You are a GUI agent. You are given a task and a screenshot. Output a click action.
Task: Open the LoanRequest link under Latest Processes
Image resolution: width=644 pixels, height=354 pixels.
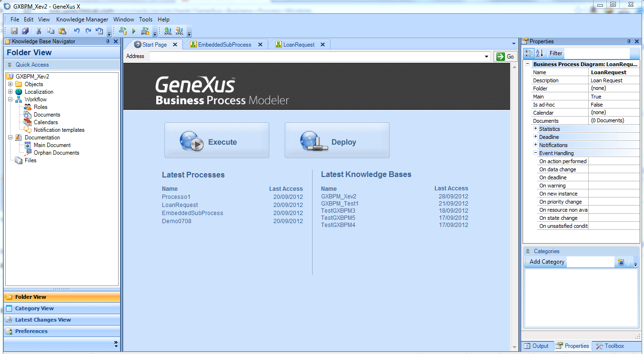tap(180, 205)
